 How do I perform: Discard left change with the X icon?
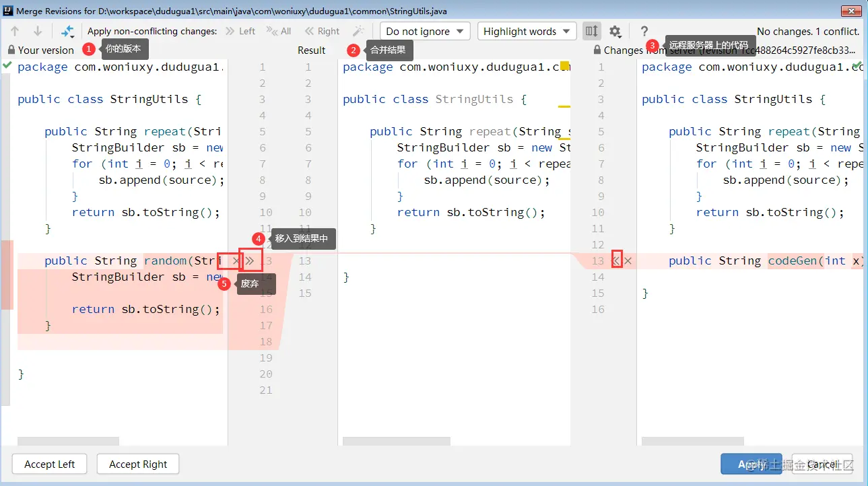coord(235,261)
